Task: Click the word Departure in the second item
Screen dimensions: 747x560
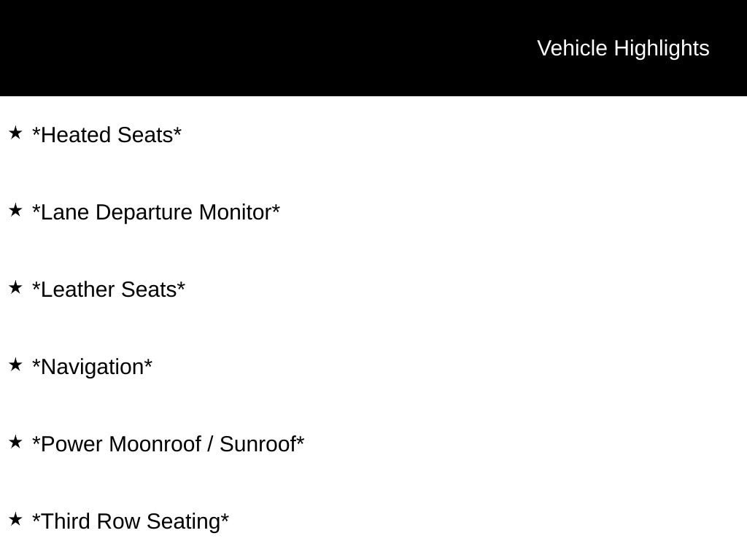Action: click(x=144, y=213)
